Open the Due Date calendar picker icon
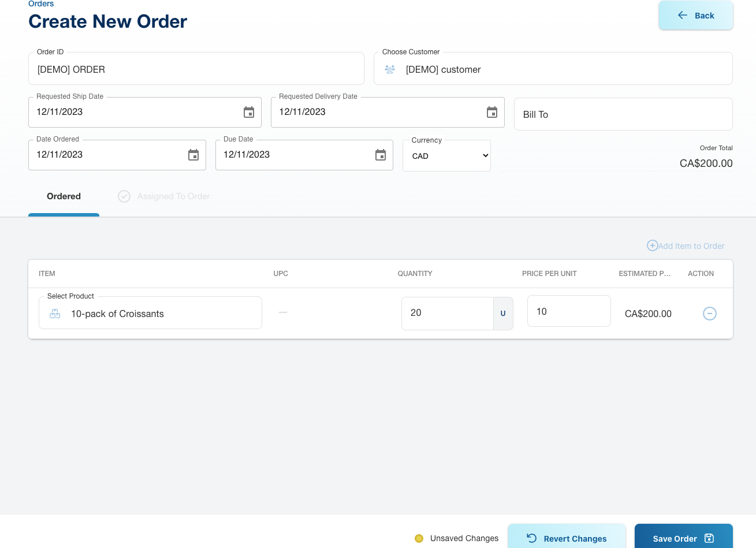756x548 pixels. (x=381, y=155)
